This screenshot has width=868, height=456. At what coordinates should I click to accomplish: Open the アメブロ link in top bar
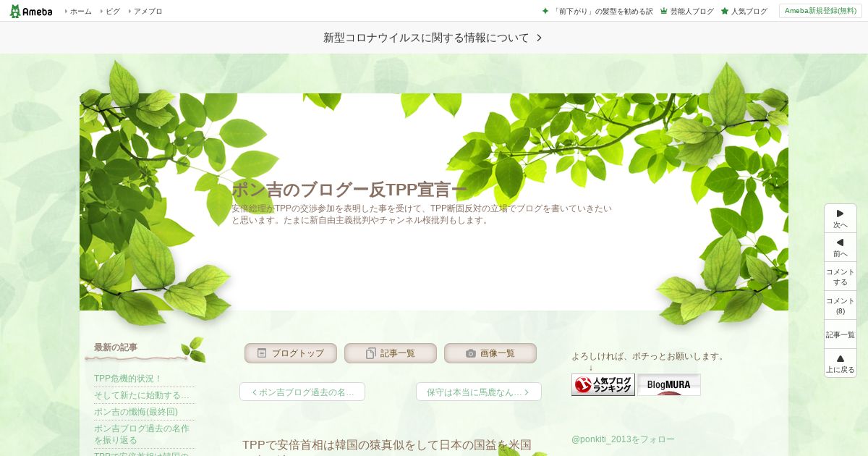tap(148, 12)
